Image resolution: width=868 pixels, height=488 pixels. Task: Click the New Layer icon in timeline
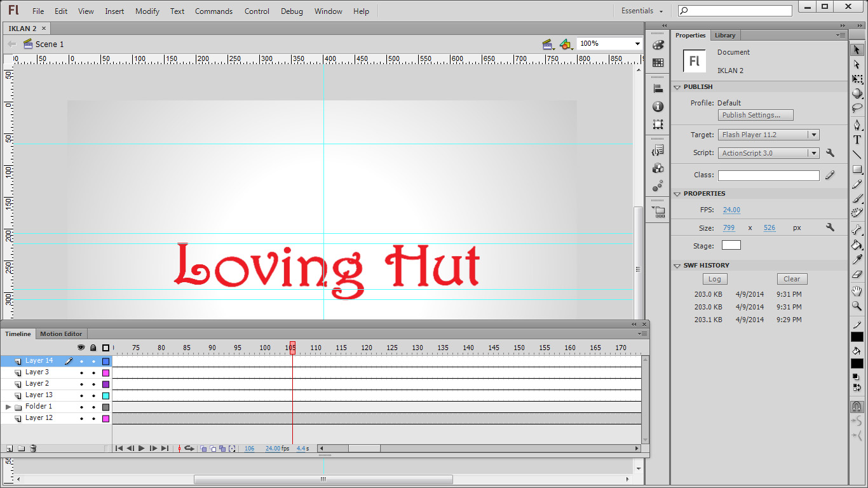tap(10, 449)
